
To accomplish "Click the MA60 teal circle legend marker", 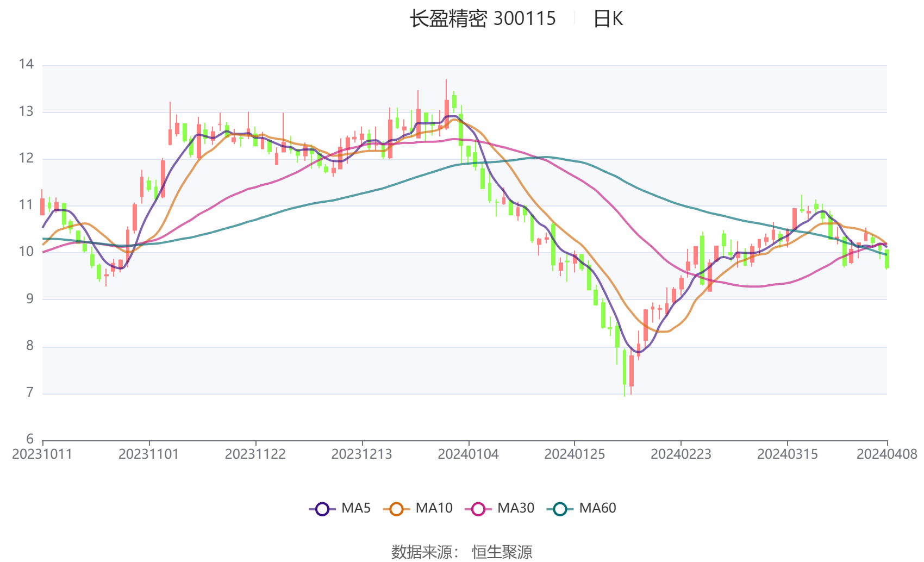I will point(560,509).
